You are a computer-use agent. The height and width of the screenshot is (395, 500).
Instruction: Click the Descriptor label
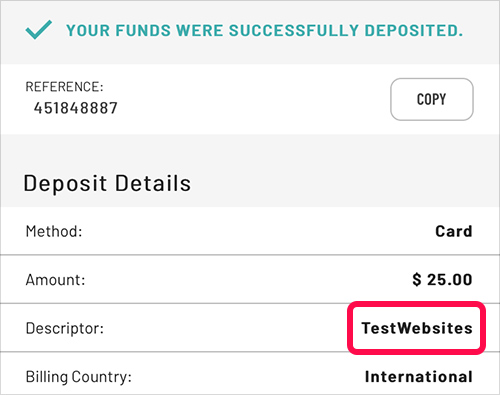65,328
